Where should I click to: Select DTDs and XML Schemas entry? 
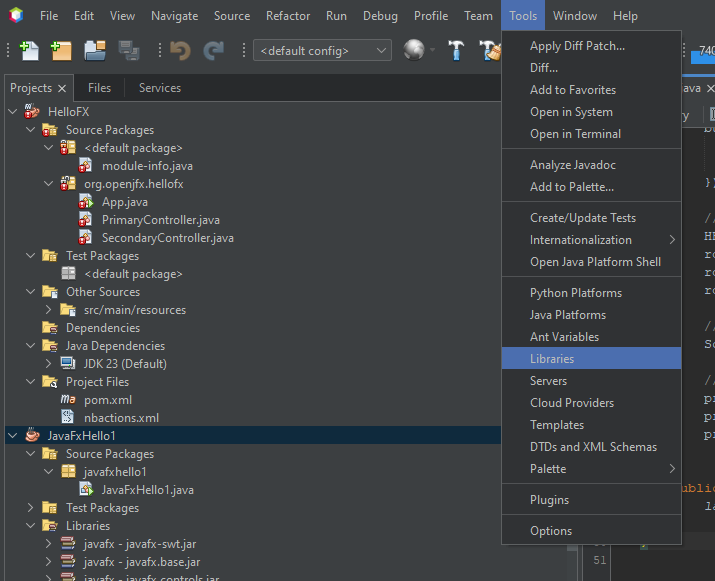point(591,446)
